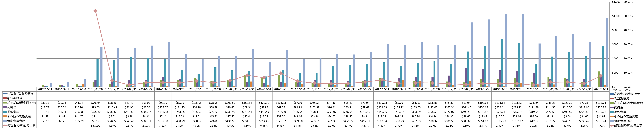The height and width of the screenshot is (128, 644).
Task: Click the 9.53% ratio cell
Action: click(281, 126)
